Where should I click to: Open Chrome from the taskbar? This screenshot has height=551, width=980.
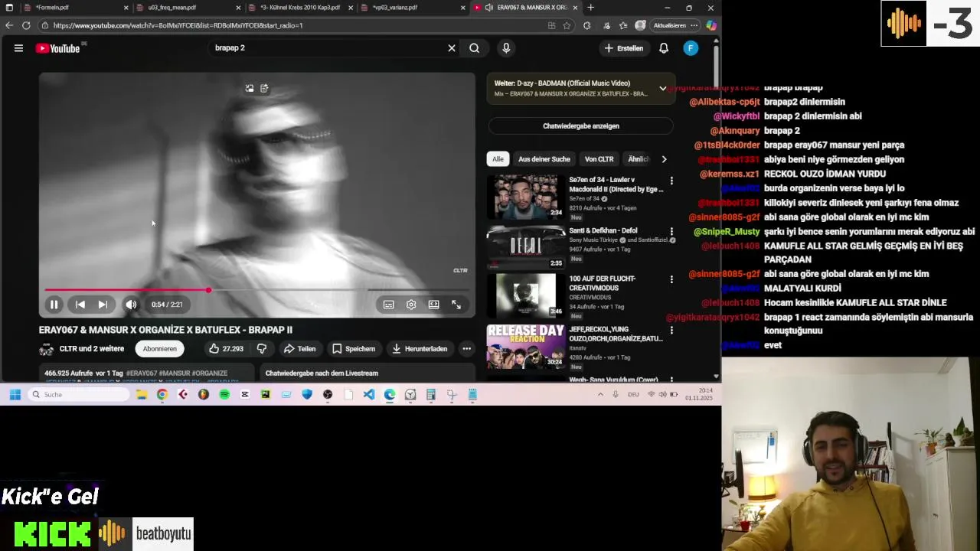162,395
